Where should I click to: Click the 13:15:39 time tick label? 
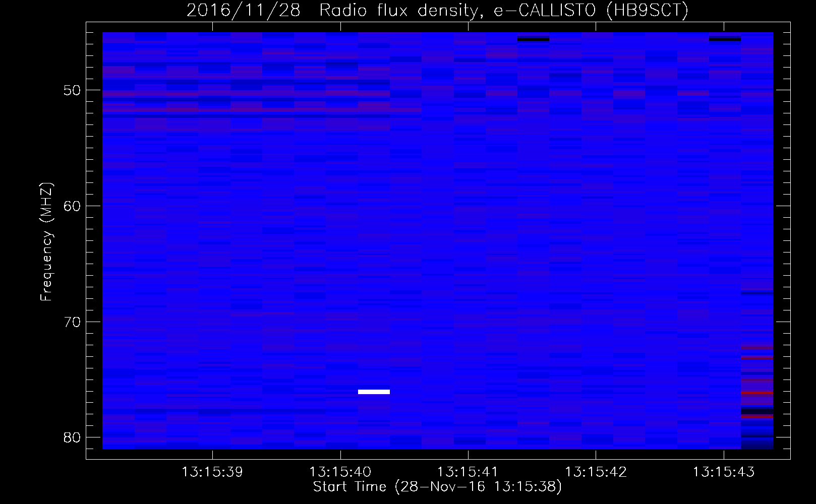[212, 472]
